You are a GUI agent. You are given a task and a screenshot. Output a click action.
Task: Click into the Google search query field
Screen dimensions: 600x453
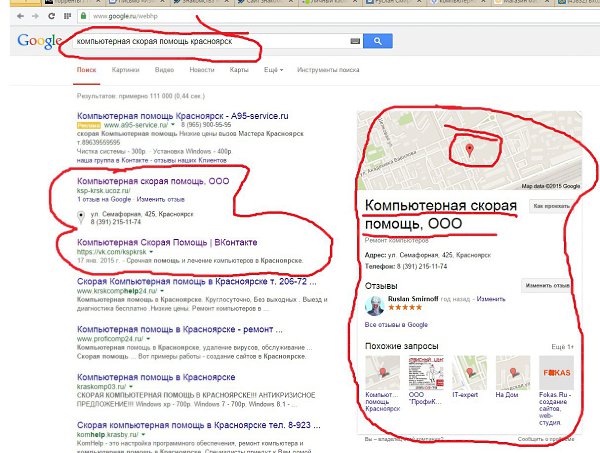[x=210, y=41]
